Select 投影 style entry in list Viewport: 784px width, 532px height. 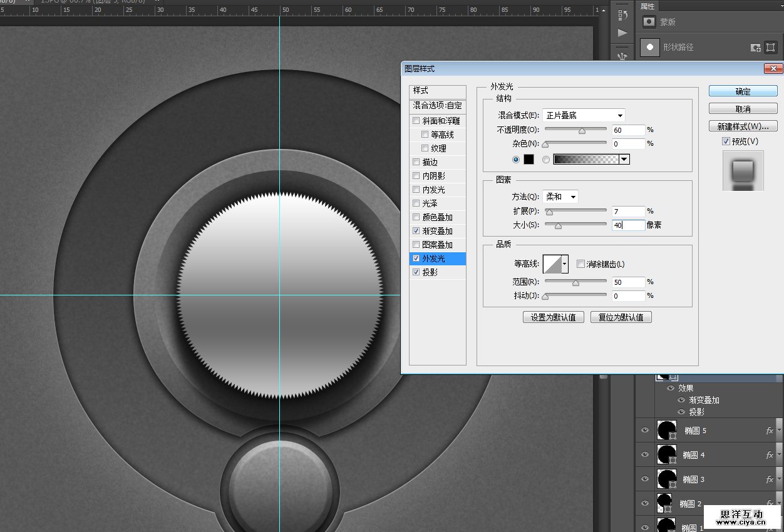click(430, 272)
